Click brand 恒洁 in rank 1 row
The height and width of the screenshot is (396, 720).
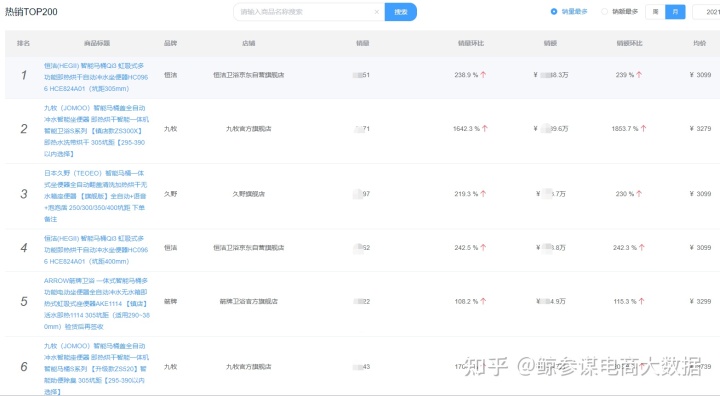tap(170, 75)
